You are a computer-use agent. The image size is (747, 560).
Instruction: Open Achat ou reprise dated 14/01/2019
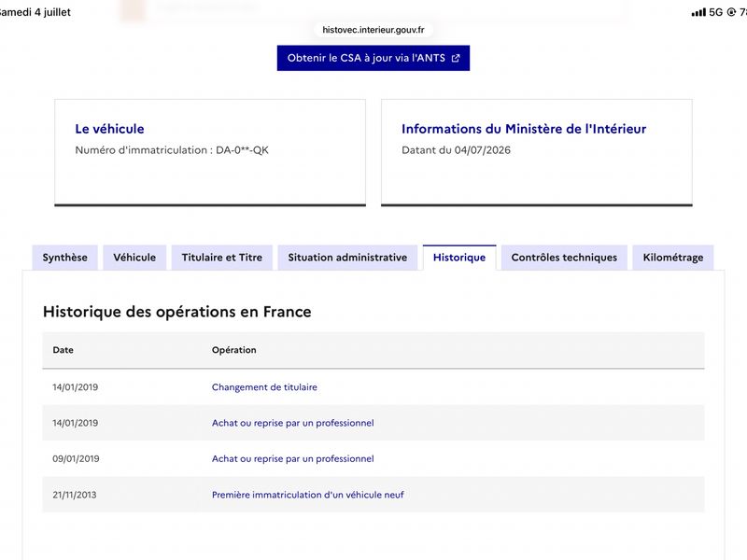click(x=292, y=423)
